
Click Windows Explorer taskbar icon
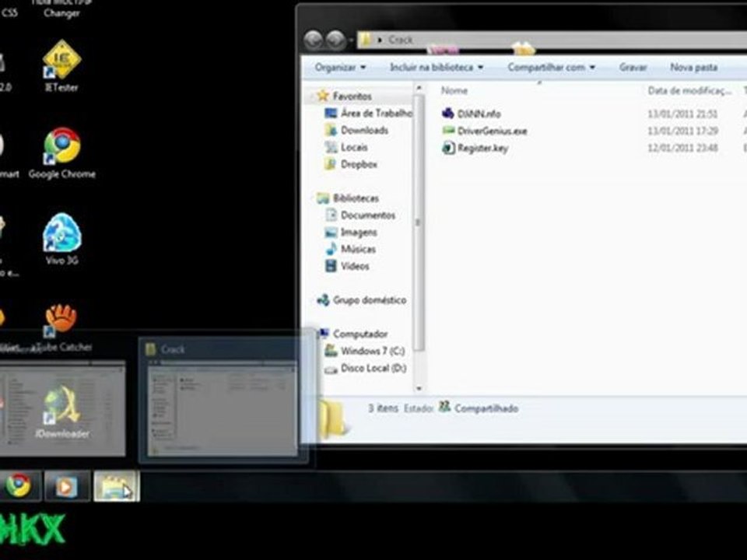click(x=117, y=485)
